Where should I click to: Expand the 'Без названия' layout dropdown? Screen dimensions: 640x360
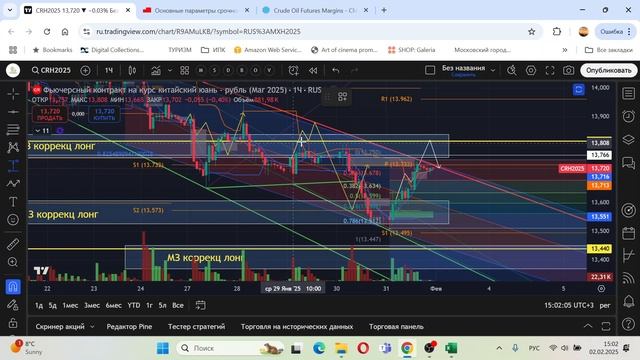click(493, 70)
